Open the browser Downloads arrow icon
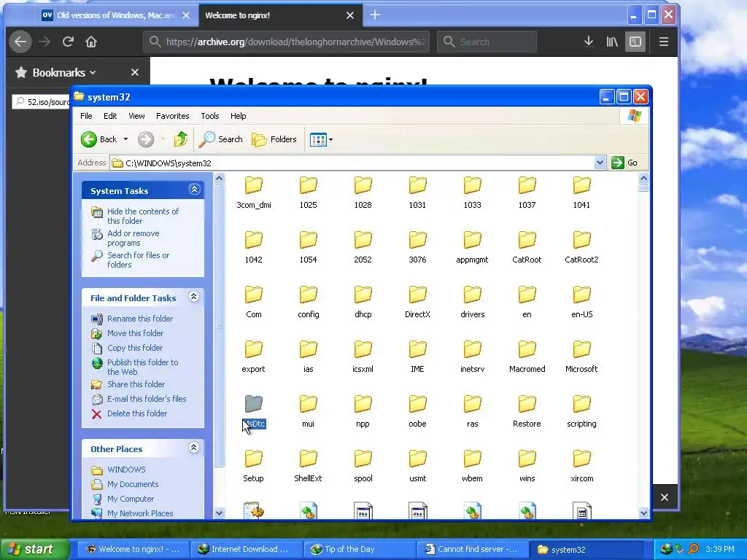This screenshot has height=560, width=747. click(x=589, y=42)
